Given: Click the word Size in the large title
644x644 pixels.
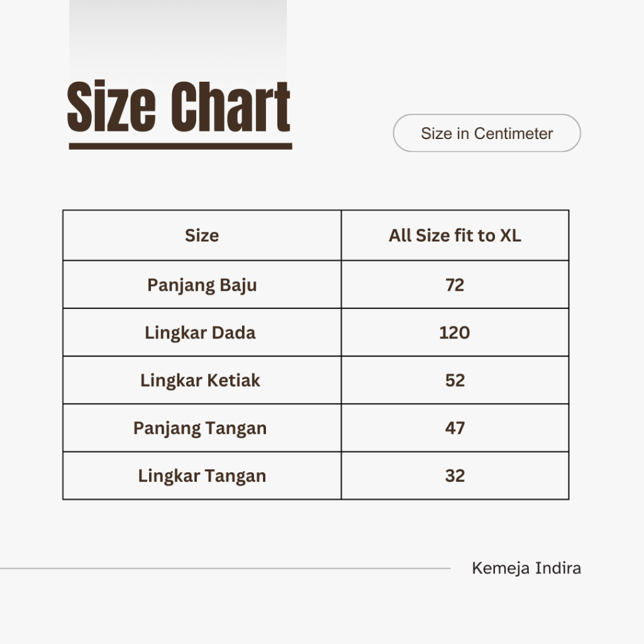Looking at the screenshot, I should 111,107.
